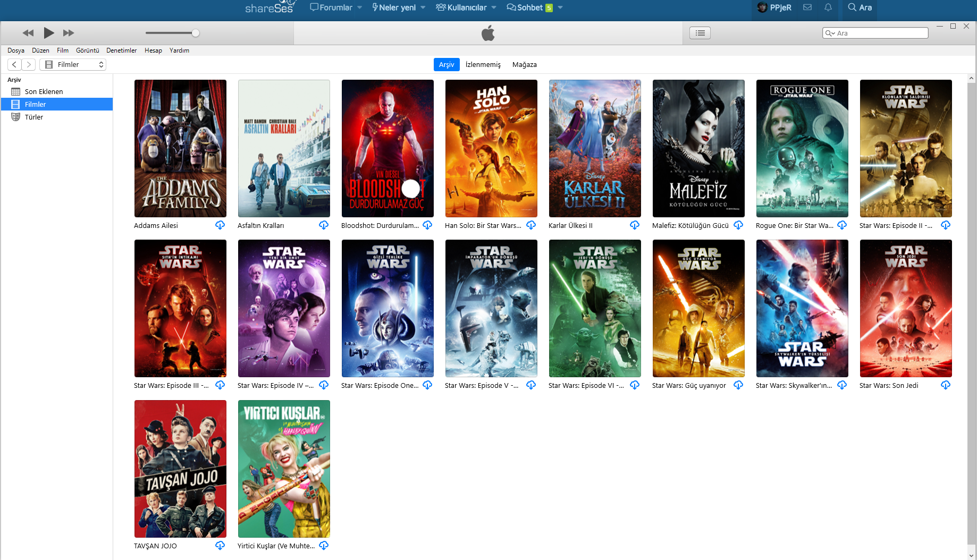Go forward with the right chevron button
Viewport: 977px width, 560px height.
pos(29,64)
